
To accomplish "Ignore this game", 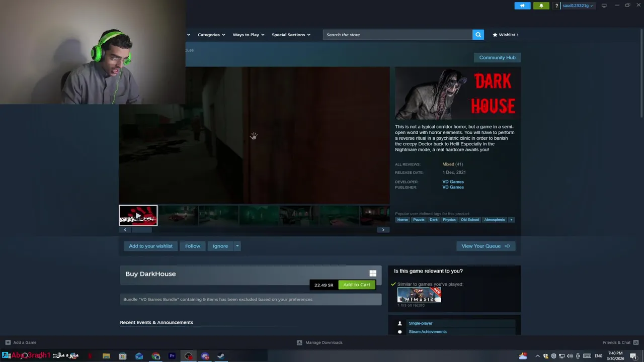I will (220, 246).
